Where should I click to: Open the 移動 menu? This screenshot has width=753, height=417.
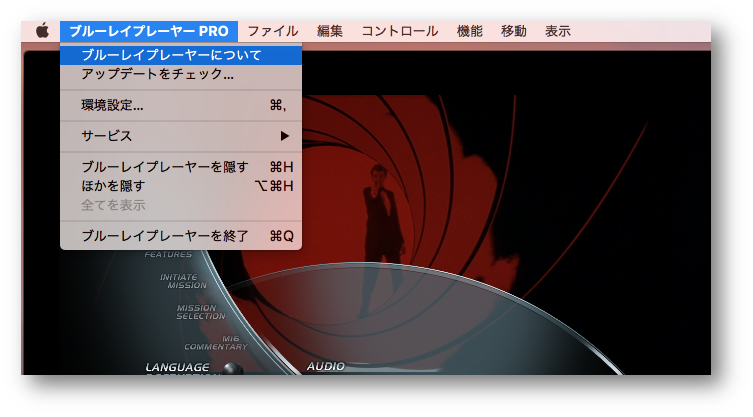(x=514, y=31)
